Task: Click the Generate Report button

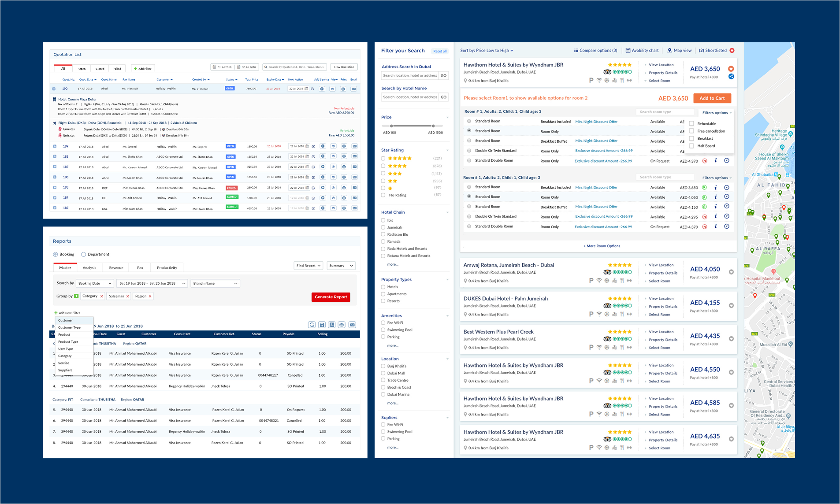Action: click(x=331, y=297)
